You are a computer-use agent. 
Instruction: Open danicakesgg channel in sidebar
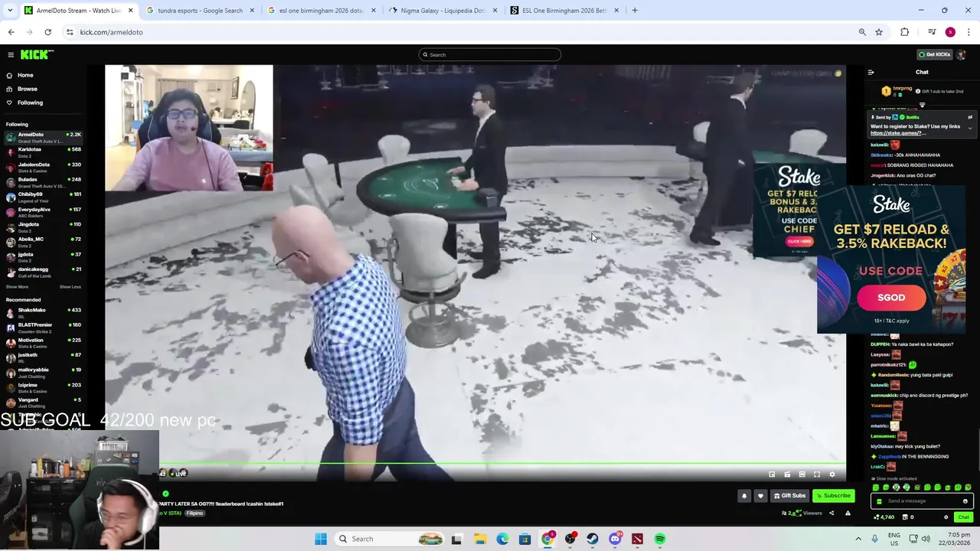[42, 271]
